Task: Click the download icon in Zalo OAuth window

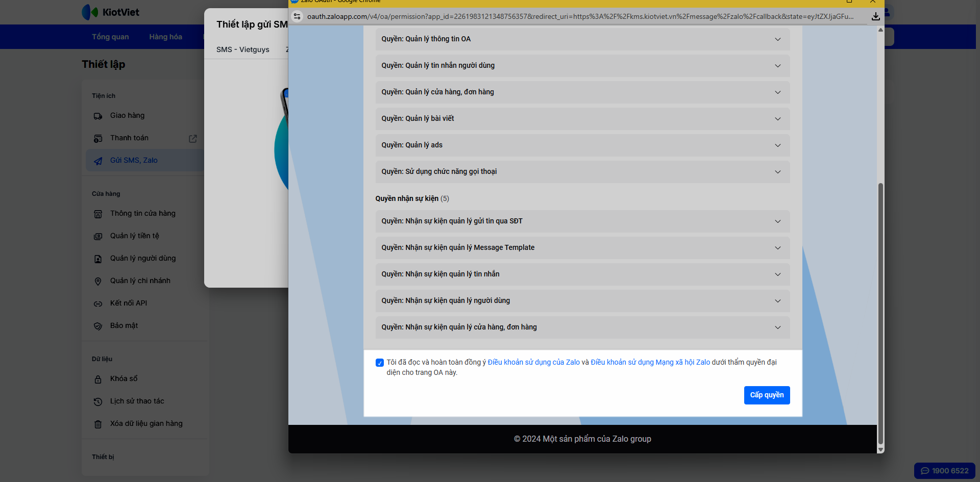Action: [x=875, y=16]
